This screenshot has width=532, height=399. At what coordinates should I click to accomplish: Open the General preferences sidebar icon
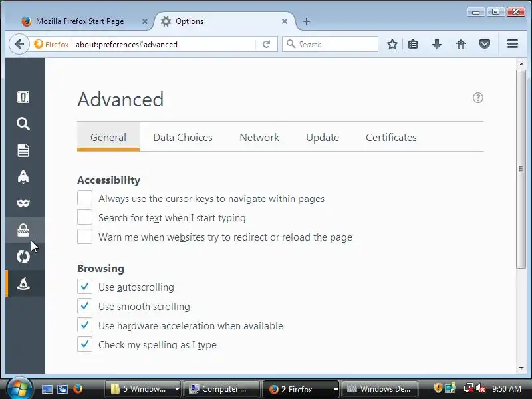(23, 97)
